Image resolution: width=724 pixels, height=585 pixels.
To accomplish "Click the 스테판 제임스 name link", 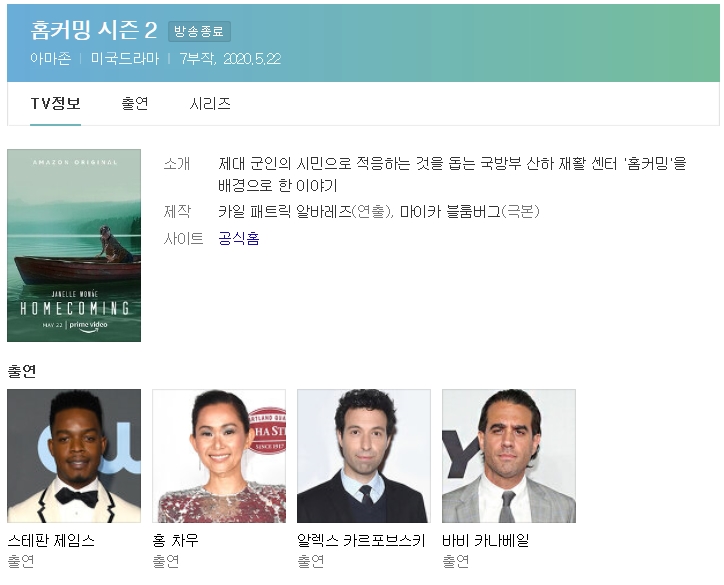I will [x=51, y=540].
